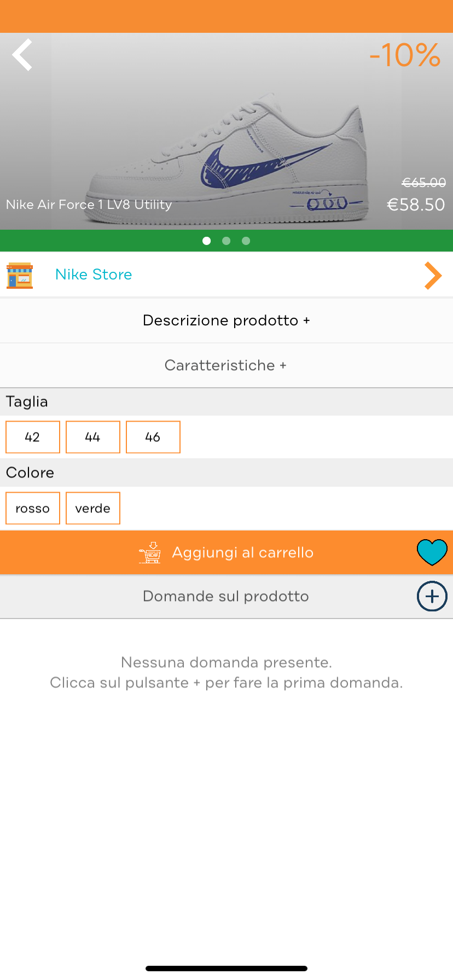Screen dimensions: 453x980
Task: Go to third image page dot
Action: coord(246,241)
